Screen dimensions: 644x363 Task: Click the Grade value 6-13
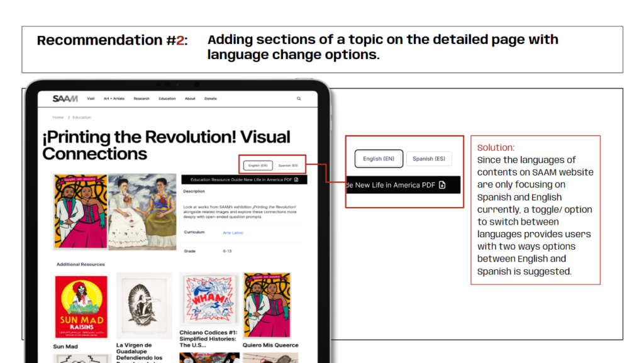[x=227, y=251]
